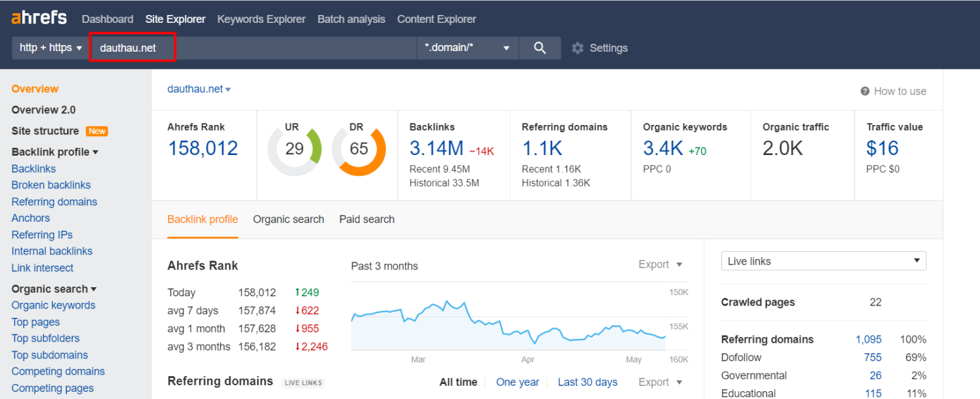Click the UR 29 gauge
This screenshot has width=980, height=399.
pyautogui.click(x=295, y=149)
